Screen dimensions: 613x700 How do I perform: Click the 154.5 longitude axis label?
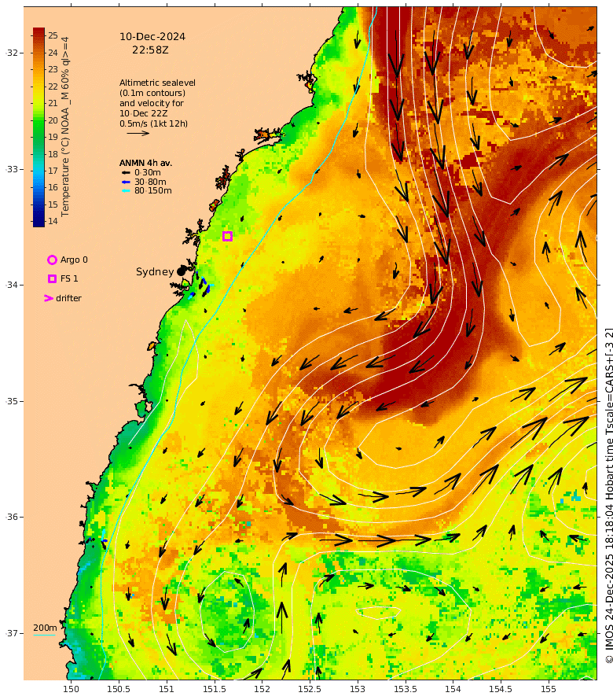pos(501,689)
